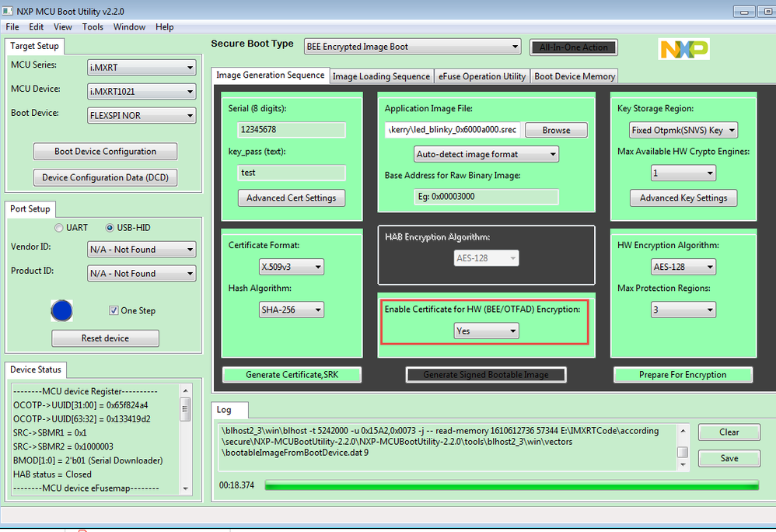
Task: Click Reset device
Action: click(x=105, y=338)
